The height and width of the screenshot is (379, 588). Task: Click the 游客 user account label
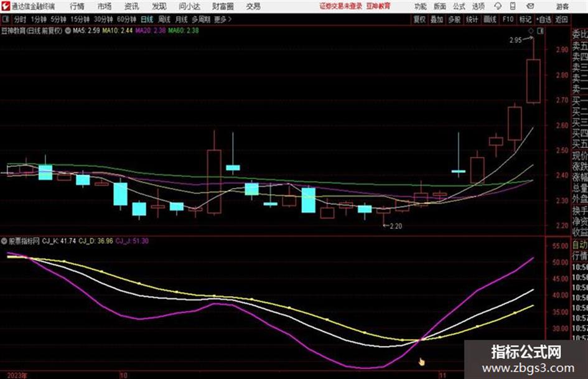click(x=562, y=6)
